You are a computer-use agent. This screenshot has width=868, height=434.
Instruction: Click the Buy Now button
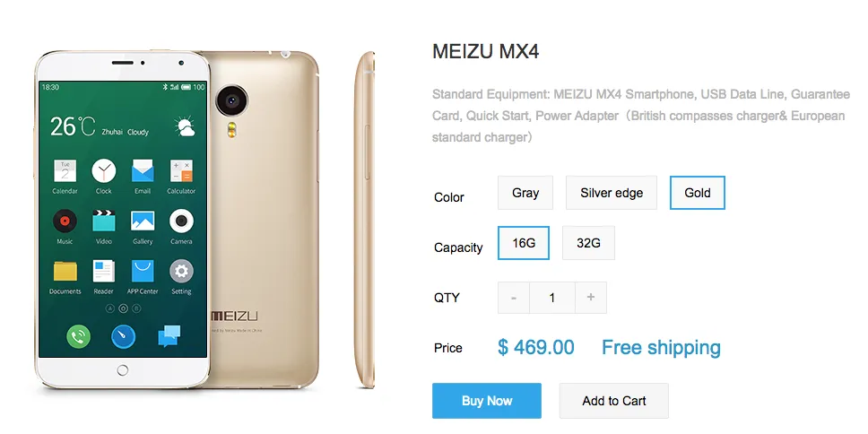point(487,401)
